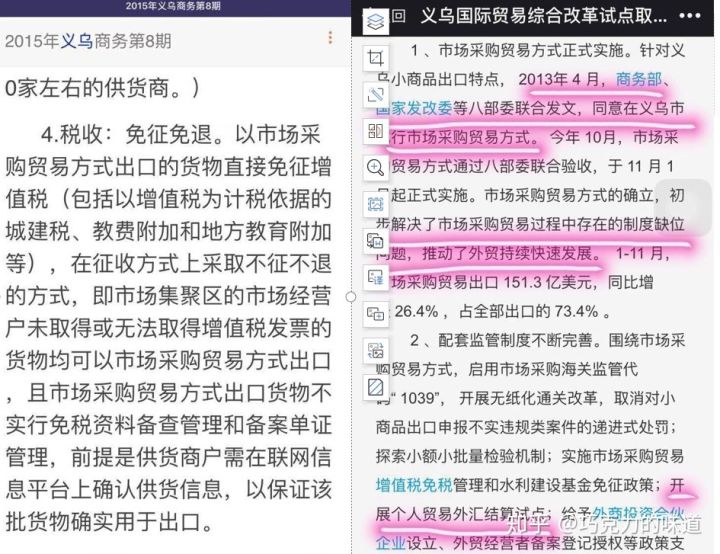Select the crop tool icon
The width and height of the screenshot is (720, 554).
click(376, 58)
